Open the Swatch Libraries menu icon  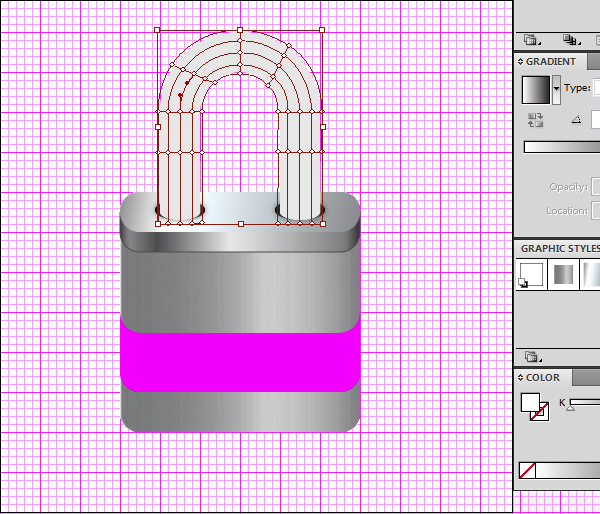click(x=531, y=40)
